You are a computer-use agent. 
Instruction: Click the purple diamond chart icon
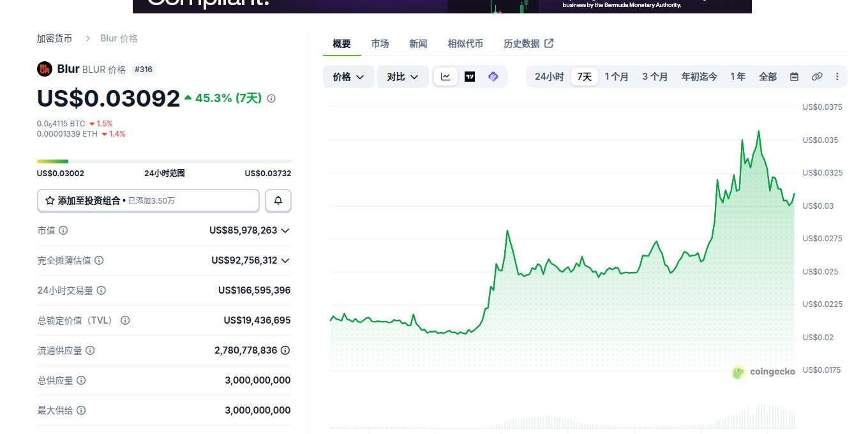pyautogui.click(x=493, y=77)
